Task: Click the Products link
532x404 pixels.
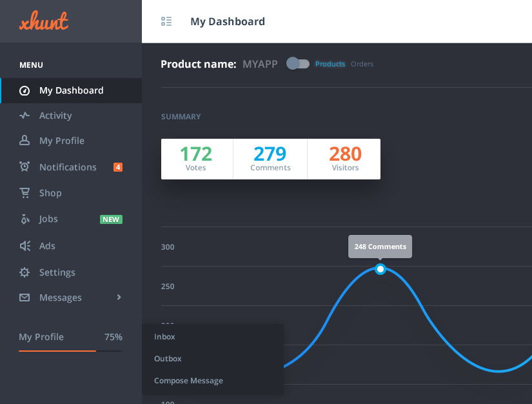Action: [x=330, y=64]
